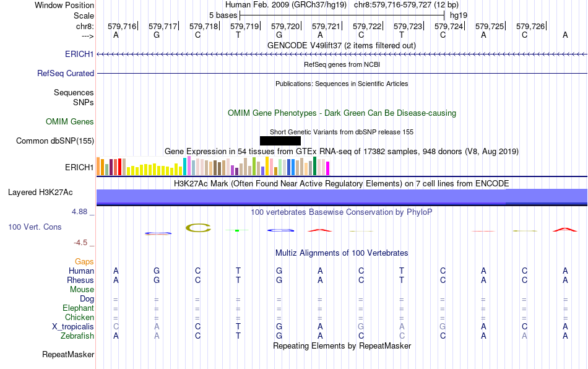588x369 pixels.
Task: Click Multiz Alignments of 100 Vertebrates title
Action: pos(342,253)
